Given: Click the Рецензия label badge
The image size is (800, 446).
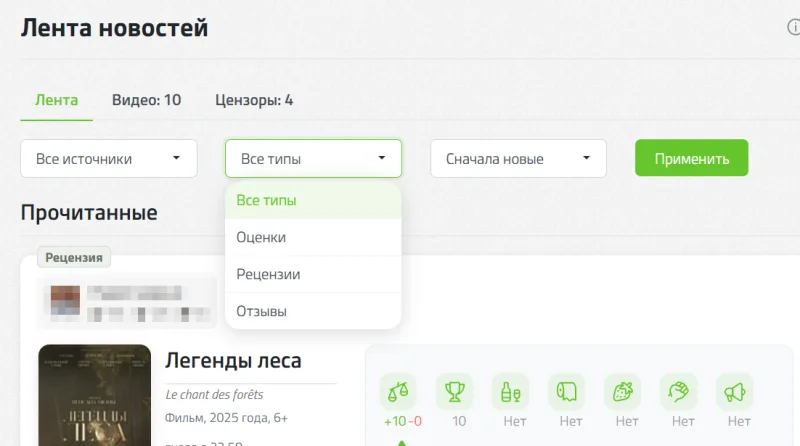Looking at the screenshot, I should click(x=74, y=258).
